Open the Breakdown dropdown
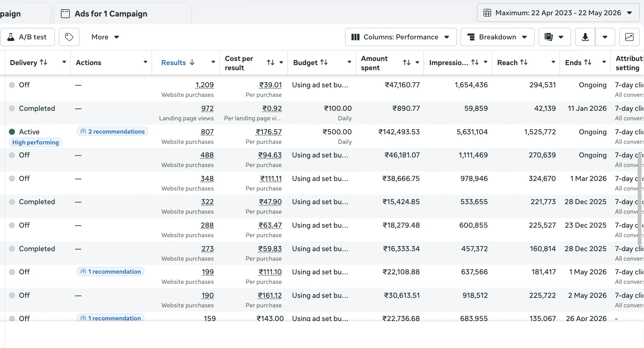The height and width of the screenshot is (348, 644). pos(497,37)
